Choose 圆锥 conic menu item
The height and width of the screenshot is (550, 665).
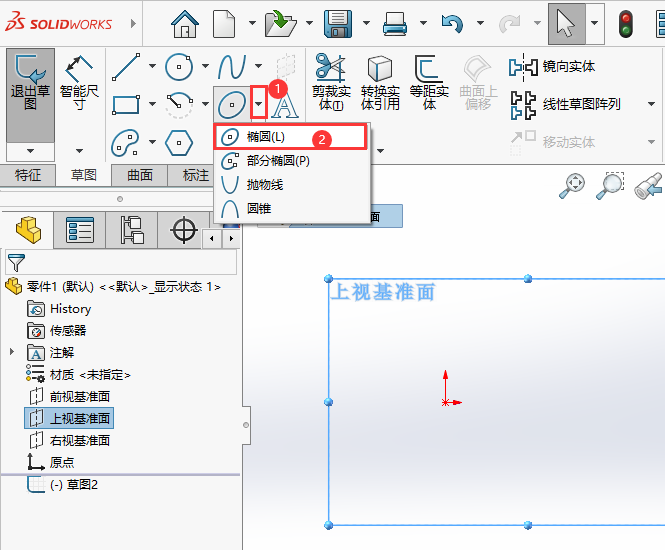pos(292,209)
